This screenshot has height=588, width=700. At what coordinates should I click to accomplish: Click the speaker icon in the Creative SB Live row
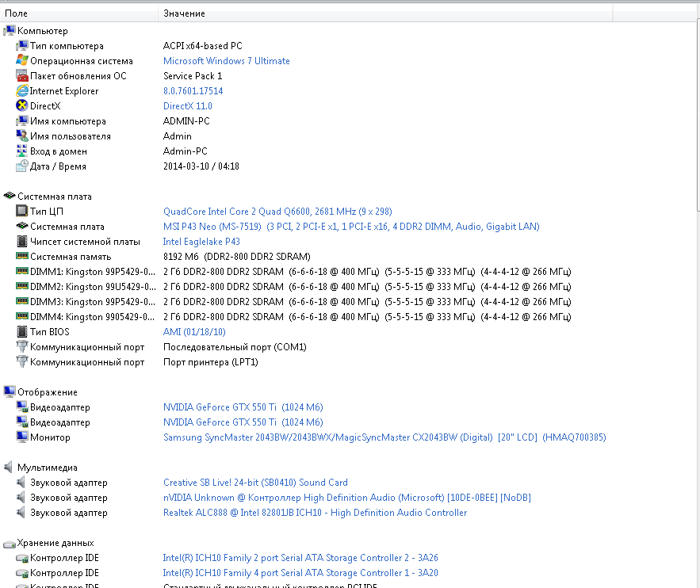21,483
